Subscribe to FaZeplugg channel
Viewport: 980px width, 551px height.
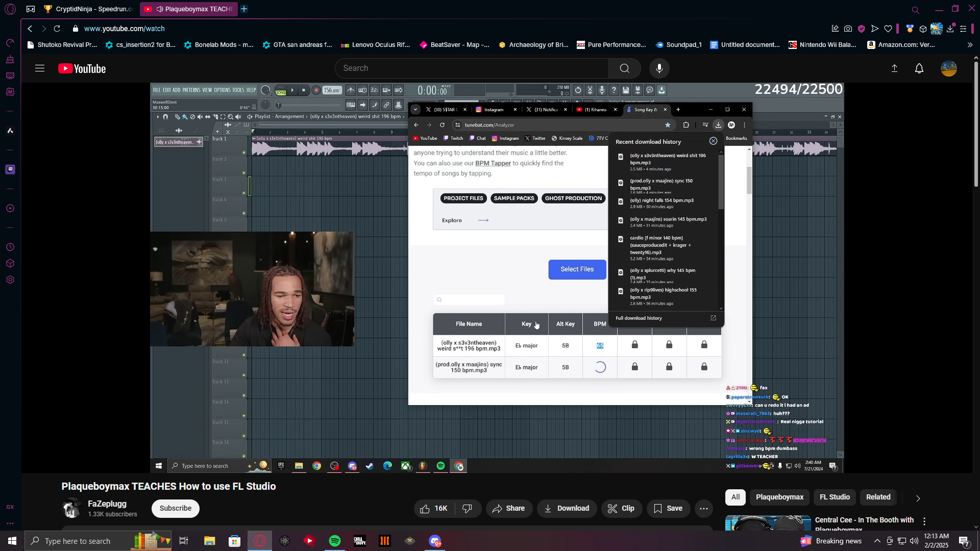[x=175, y=509]
